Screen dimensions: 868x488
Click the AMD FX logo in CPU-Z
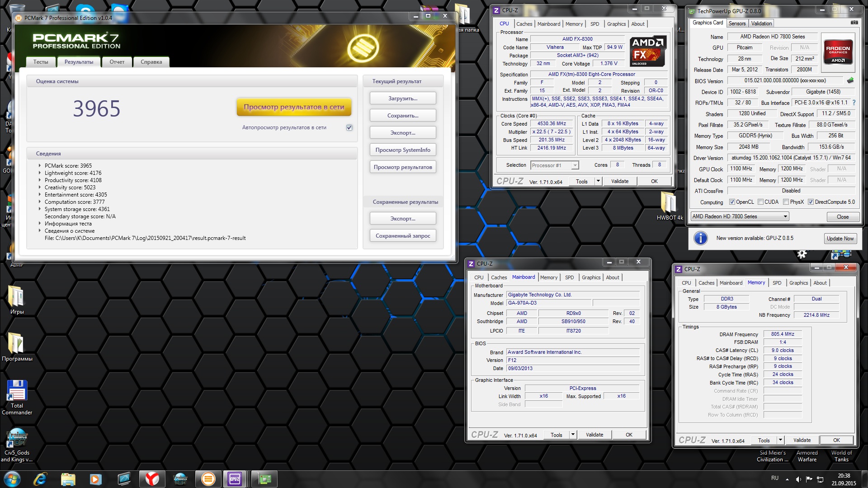[647, 51]
